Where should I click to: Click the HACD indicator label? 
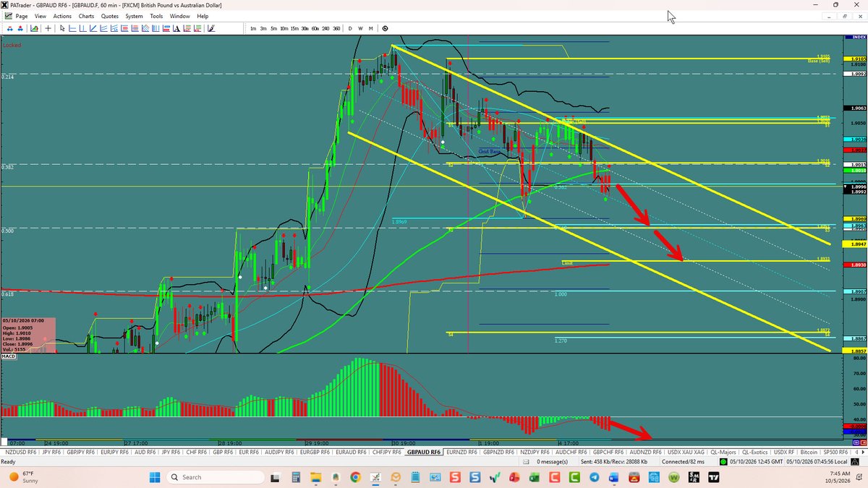point(9,356)
